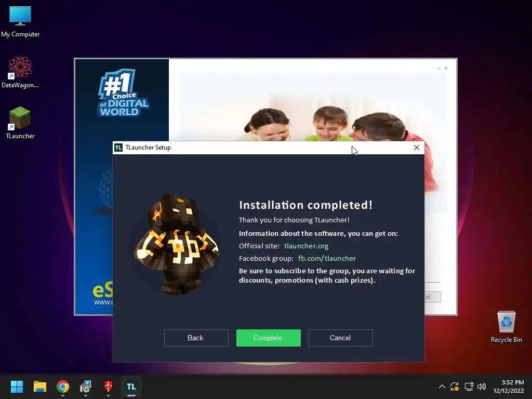Click the red shield icon in the taskbar
Image resolution: width=532 pixels, height=399 pixels.
point(108,387)
